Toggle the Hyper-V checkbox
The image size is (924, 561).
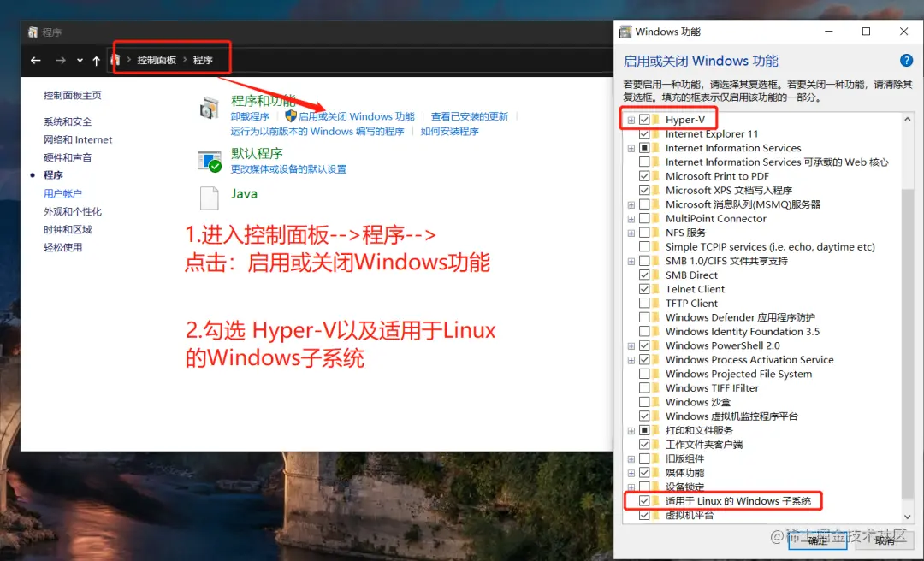[644, 120]
